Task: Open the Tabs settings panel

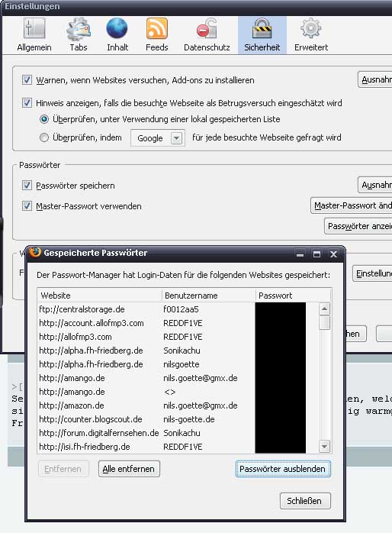Action: (79, 35)
